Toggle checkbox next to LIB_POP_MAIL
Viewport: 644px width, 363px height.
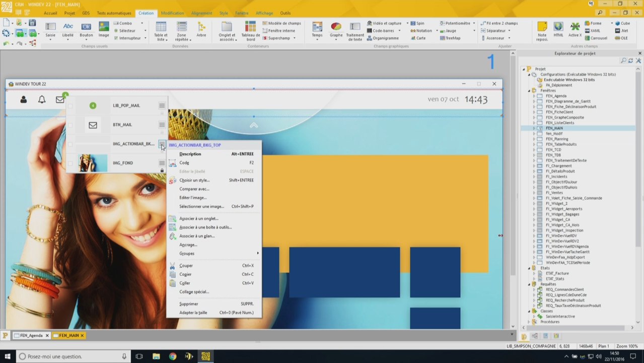tap(70, 106)
